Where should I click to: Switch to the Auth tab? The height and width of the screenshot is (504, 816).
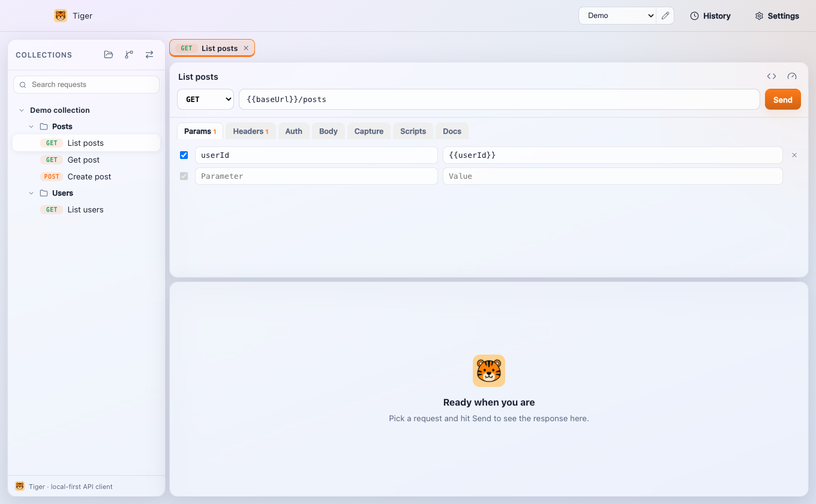coord(294,131)
